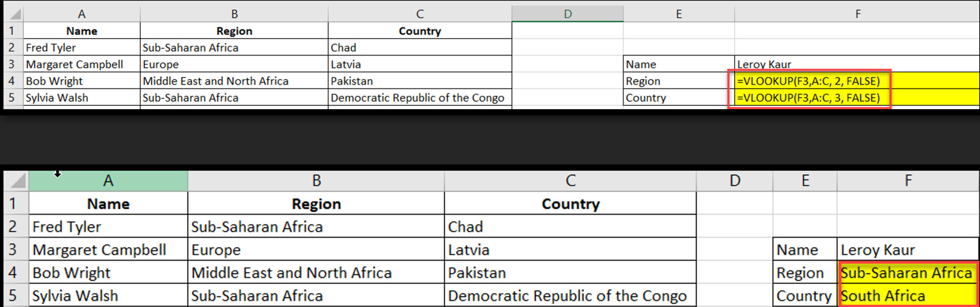Select row 2 header in top spreadsheet
The width and height of the screenshot is (980, 307).
pyautogui.click(x=13, y=47)
